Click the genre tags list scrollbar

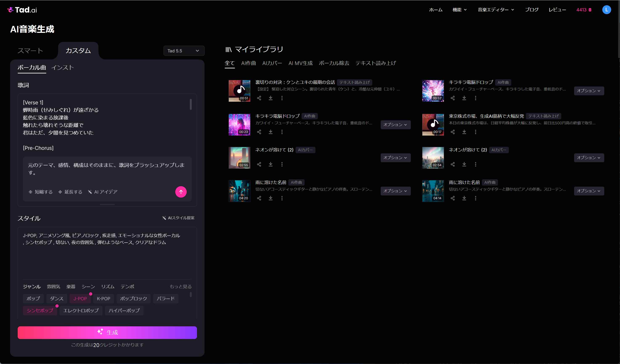pyautogui.click(x=191, y=294)
